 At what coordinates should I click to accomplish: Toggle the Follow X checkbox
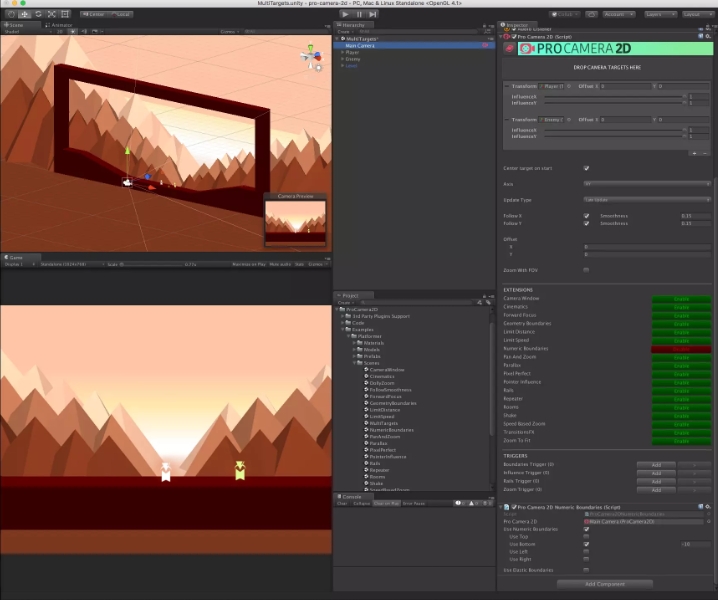pos(586,216)
